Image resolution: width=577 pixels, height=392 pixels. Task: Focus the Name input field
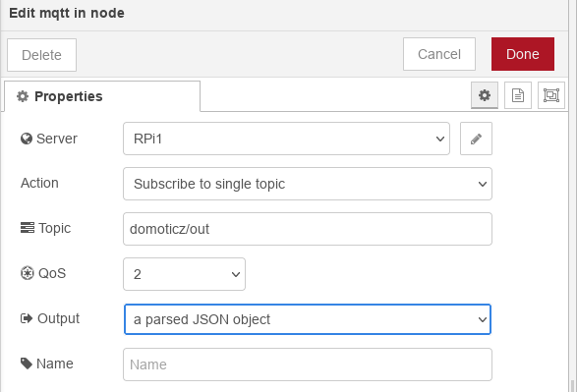(x=308, y=364)
